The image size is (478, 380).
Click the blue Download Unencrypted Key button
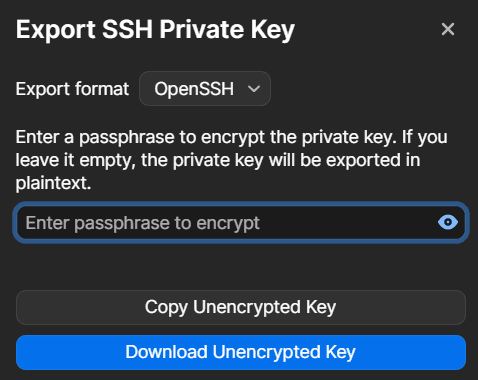pyautogui.click(x=241, y=352)
